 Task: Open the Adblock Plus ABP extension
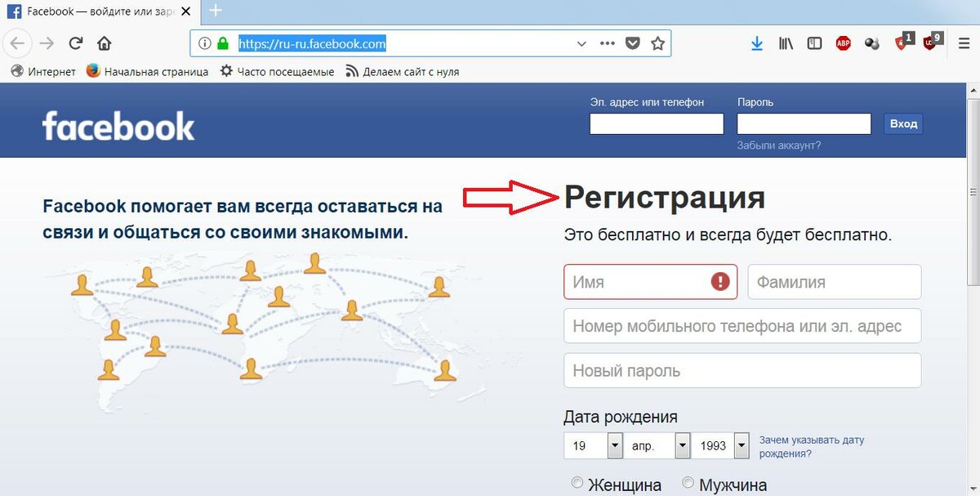[844, 43]
